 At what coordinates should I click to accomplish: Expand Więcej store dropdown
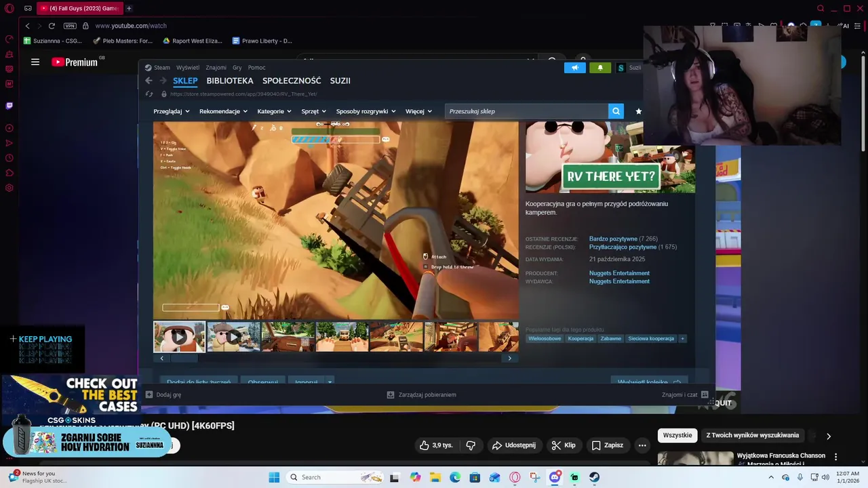[x=418, y=111]
